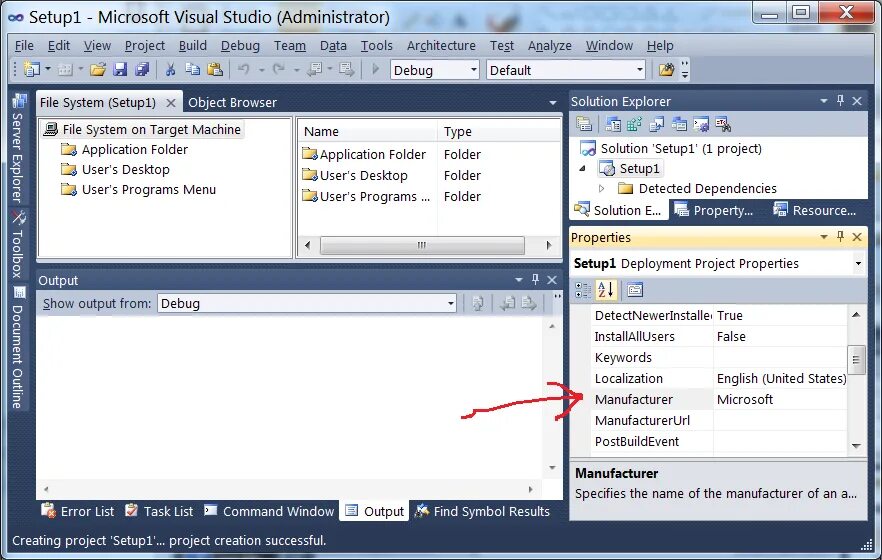The image size is (882, 560).
Task: Click the New Project toolbar icon
Action: [32, 70]
